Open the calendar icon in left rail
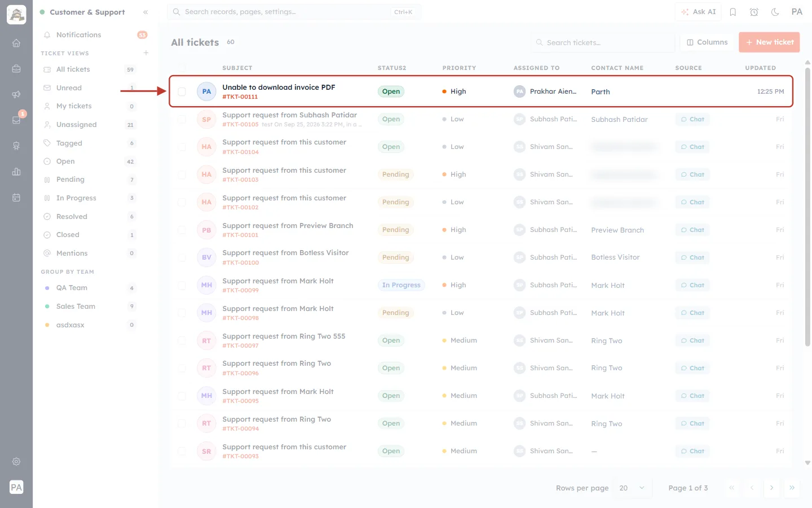 click(16, 198)
